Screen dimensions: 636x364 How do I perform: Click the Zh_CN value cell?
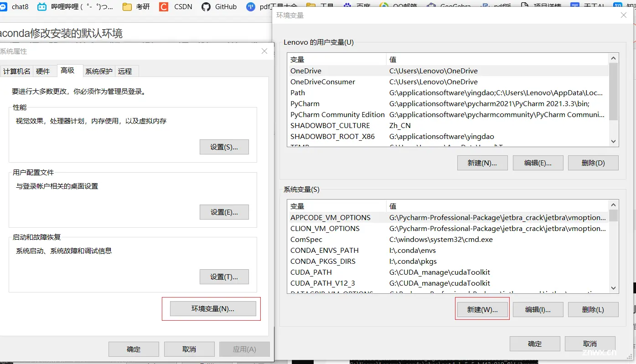tap(400, 125)
